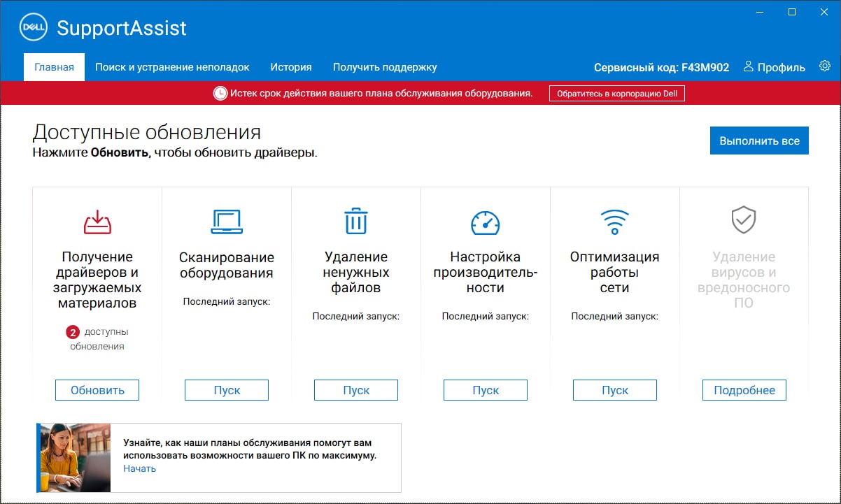Click the Сервисный код: F43M902 text
Viewport: 841px width, 504px height.
[661, 68]
